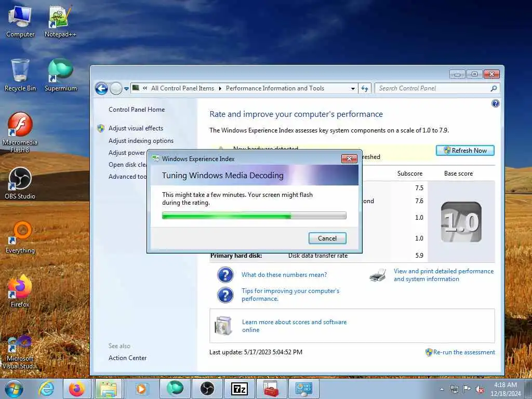Switch to OBS Studio on the taskbar
This screenshot has width=532, height=399.
207,389
